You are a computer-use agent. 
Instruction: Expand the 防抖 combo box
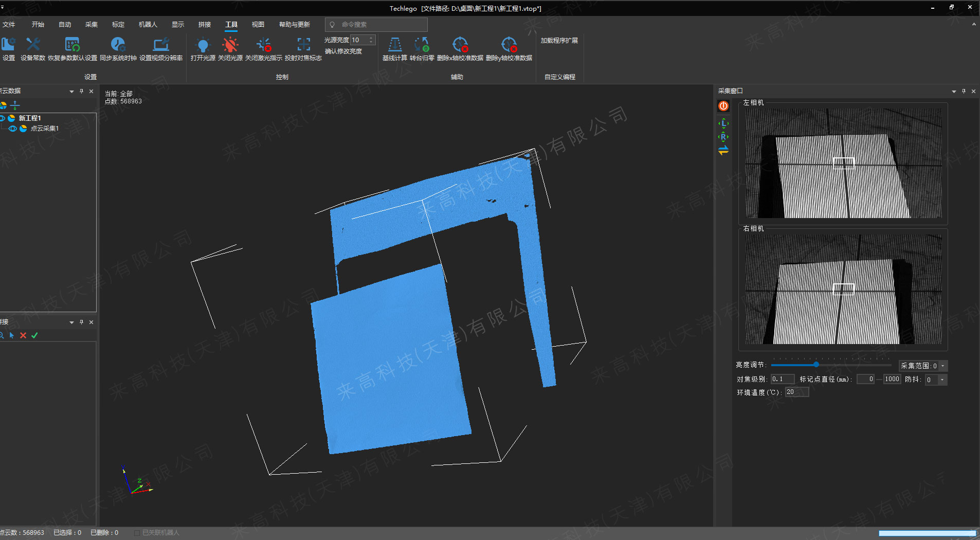pos(942,380)
